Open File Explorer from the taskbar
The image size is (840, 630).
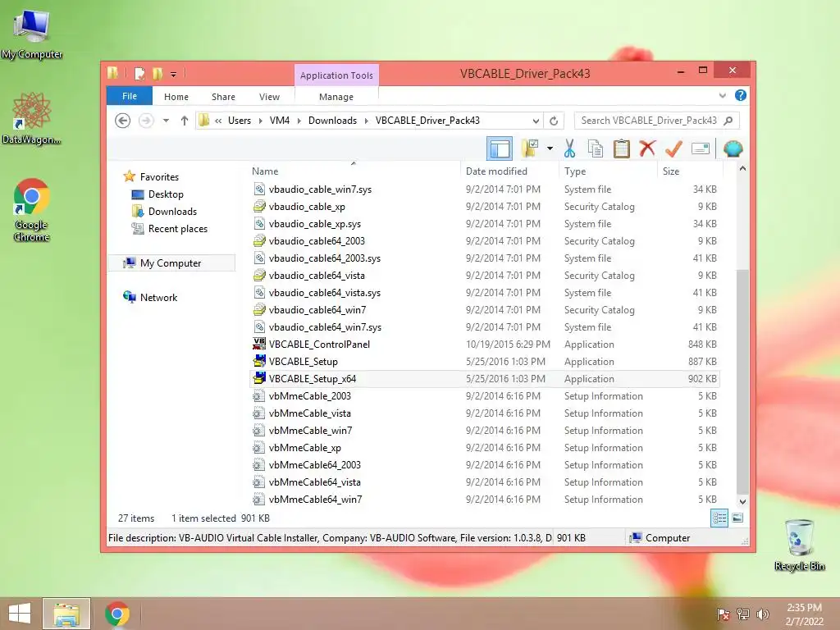(x=66, y=614)
